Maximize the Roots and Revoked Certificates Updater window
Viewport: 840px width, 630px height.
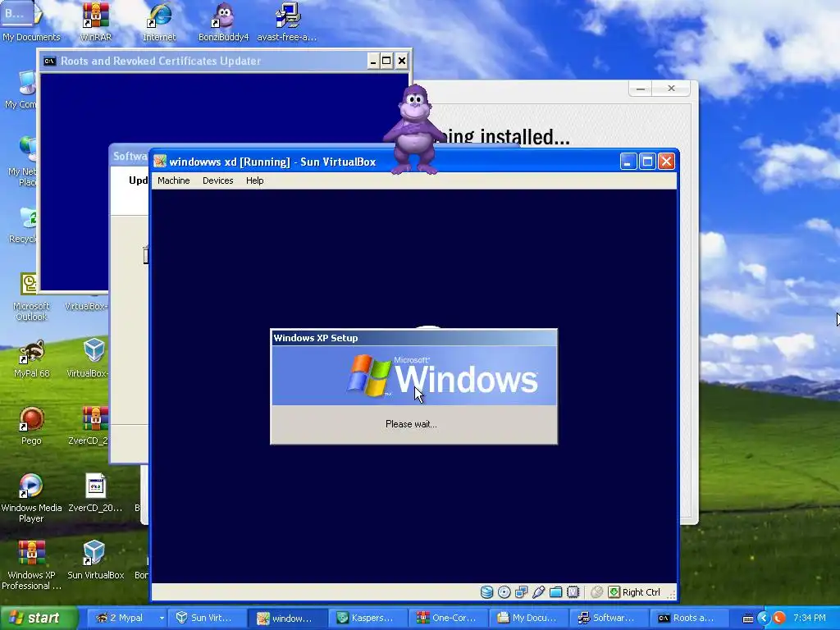click(387, 61)
